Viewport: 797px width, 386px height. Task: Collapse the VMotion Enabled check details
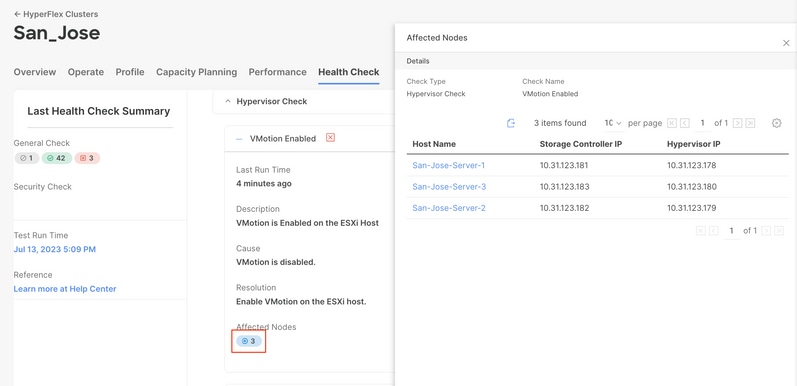tap(239, 138)
